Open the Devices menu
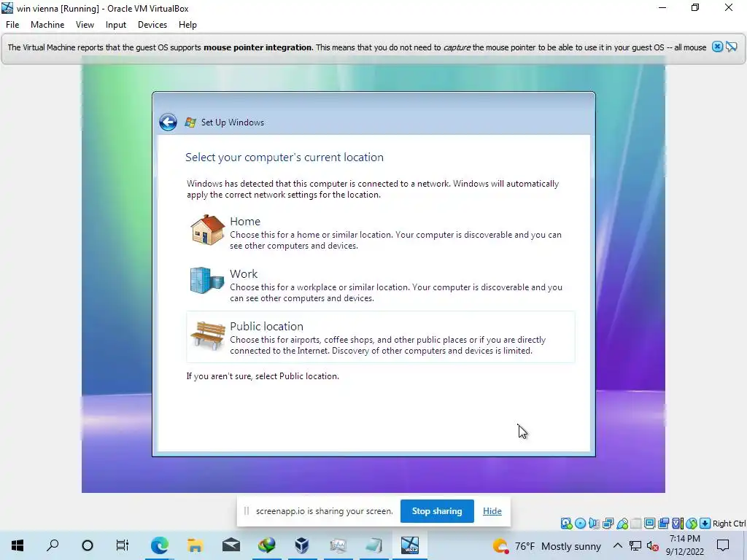Viewport: 747px width, 560px height. [152, 25]
